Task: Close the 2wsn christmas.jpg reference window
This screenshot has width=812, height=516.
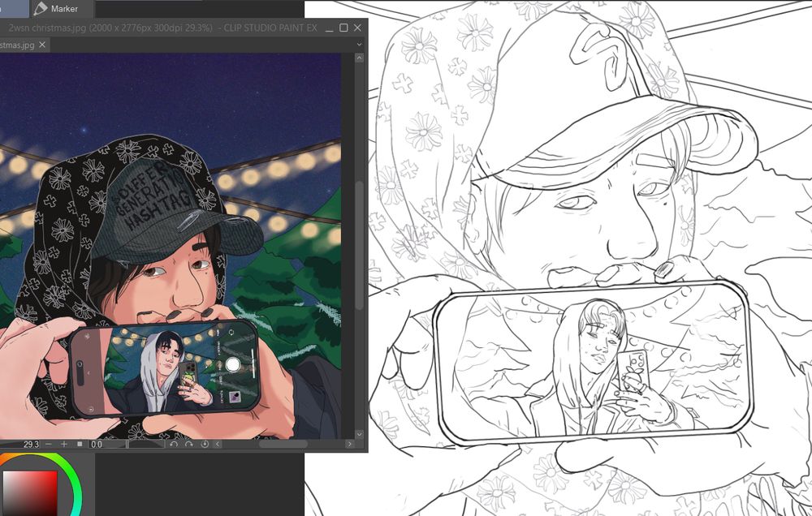Action: (x=357, y=28)
